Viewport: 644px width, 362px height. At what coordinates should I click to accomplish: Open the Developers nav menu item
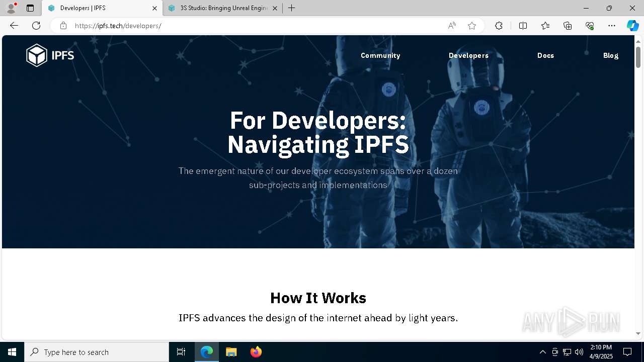pyautogui.click(x=468, y=55)
